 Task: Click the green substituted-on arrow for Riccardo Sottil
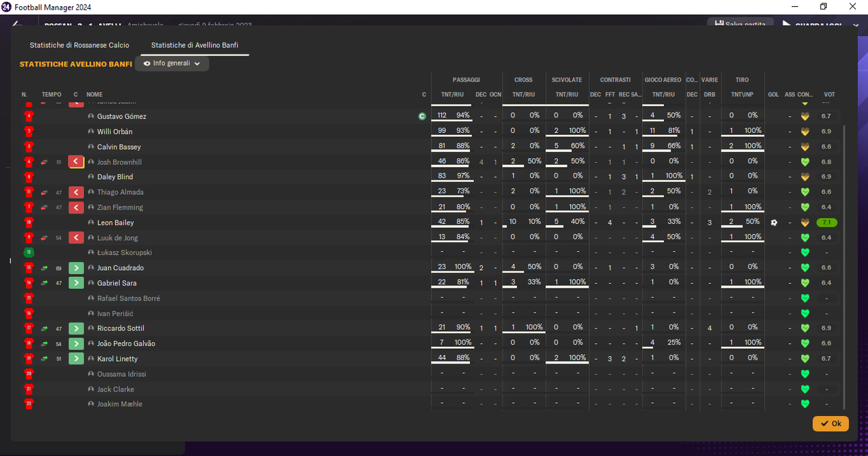[x=76, y=328]
